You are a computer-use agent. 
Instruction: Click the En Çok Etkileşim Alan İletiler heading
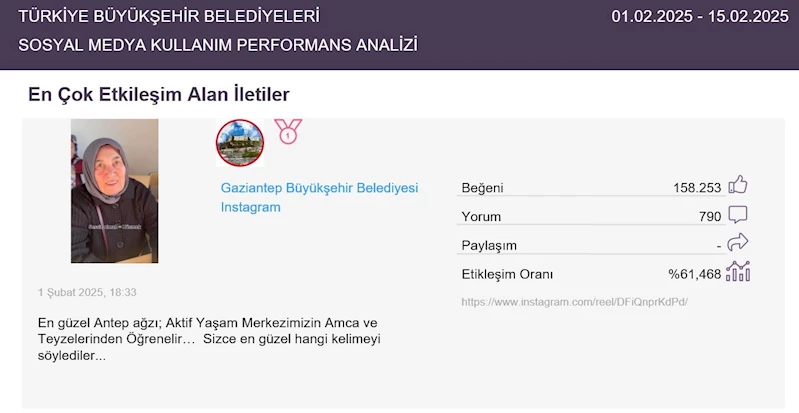158,95
